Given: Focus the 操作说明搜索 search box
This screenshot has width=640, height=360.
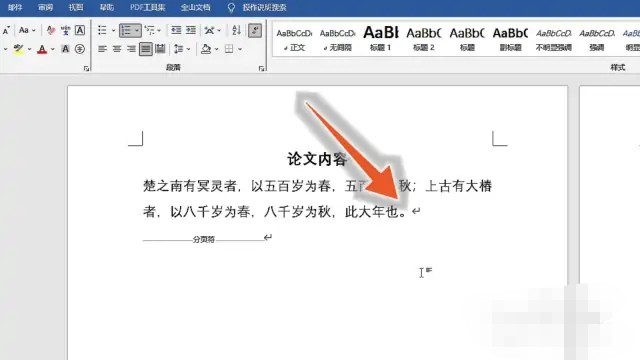Looking at the screenshot, I should (x=264, y=7).
